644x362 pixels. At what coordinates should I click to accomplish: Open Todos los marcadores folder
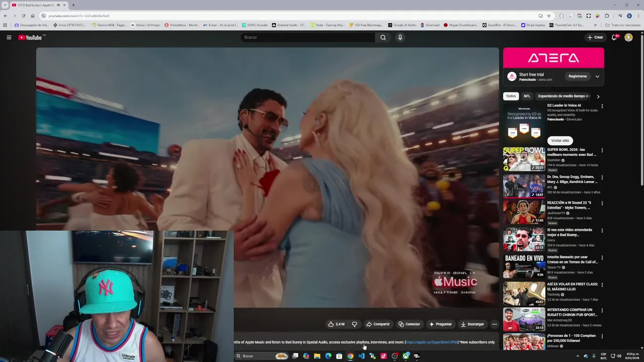coord(623,25)
